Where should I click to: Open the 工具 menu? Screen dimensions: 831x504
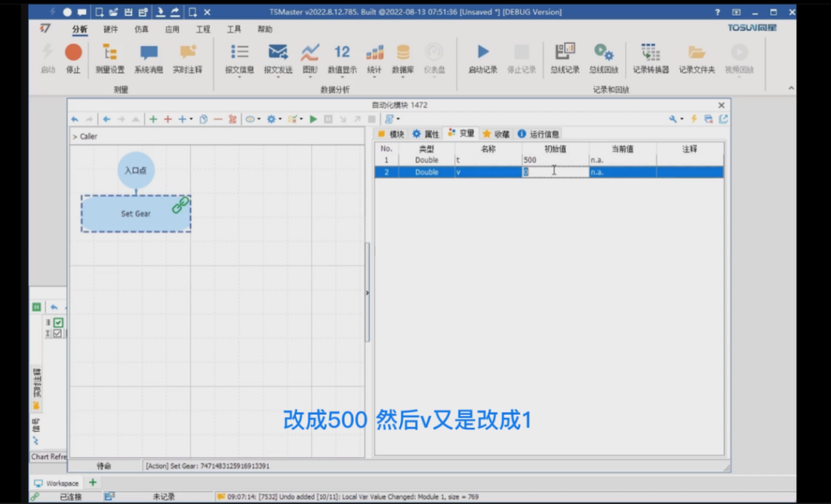pyautogui.click(x=234, y=28)
